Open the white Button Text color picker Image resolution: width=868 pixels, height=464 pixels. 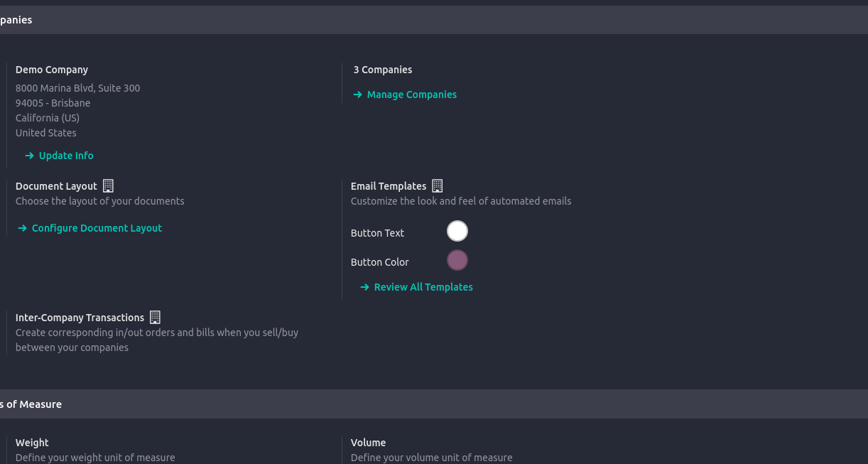[x=457, y=232]
